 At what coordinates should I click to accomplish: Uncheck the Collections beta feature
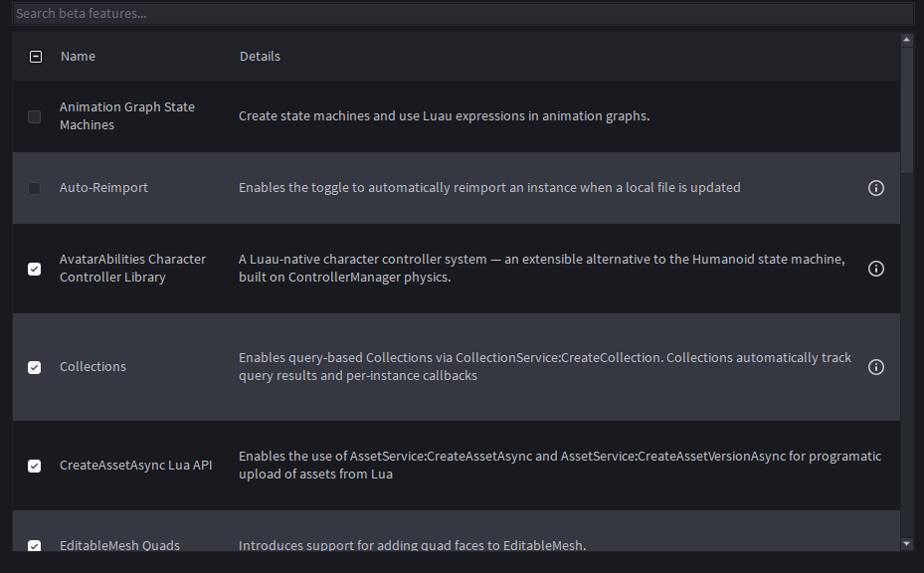click(34, 367)
